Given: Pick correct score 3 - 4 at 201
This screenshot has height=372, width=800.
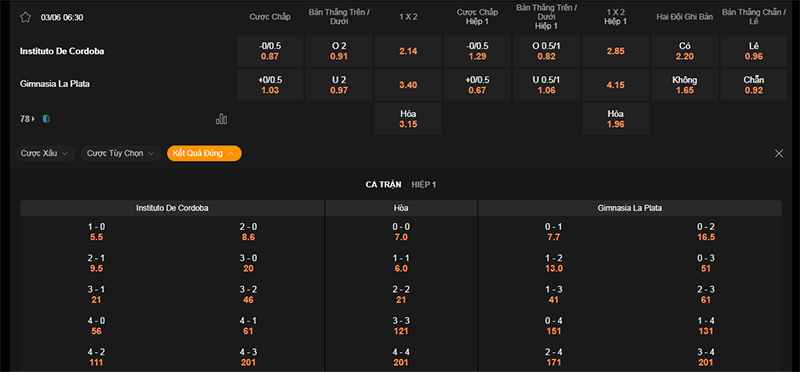Looking at the screenshot, I should pyautogui.click(x=706, y=357).
